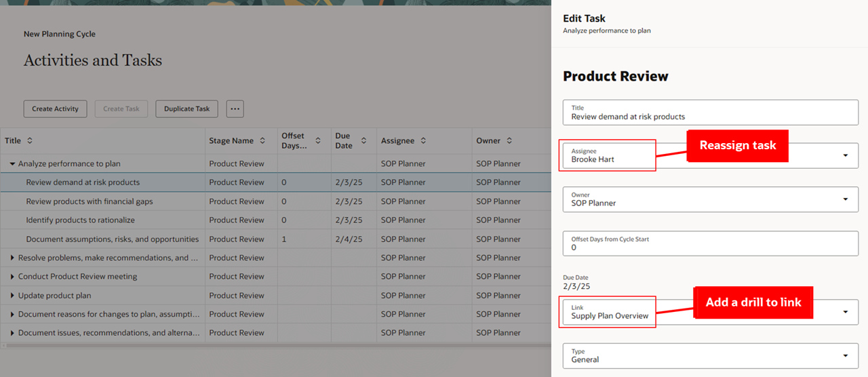The image size is (868, 377).
Task: Open the more actions ellipsis menu
Action: tap(235, 108)
